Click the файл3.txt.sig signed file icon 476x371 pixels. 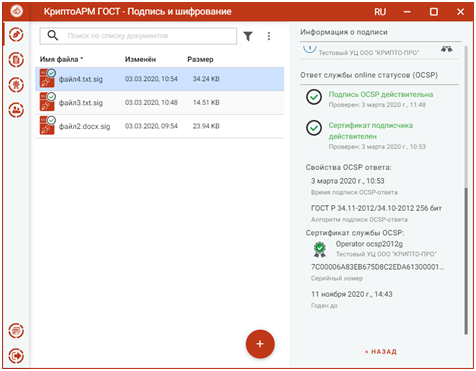point(47,102)
